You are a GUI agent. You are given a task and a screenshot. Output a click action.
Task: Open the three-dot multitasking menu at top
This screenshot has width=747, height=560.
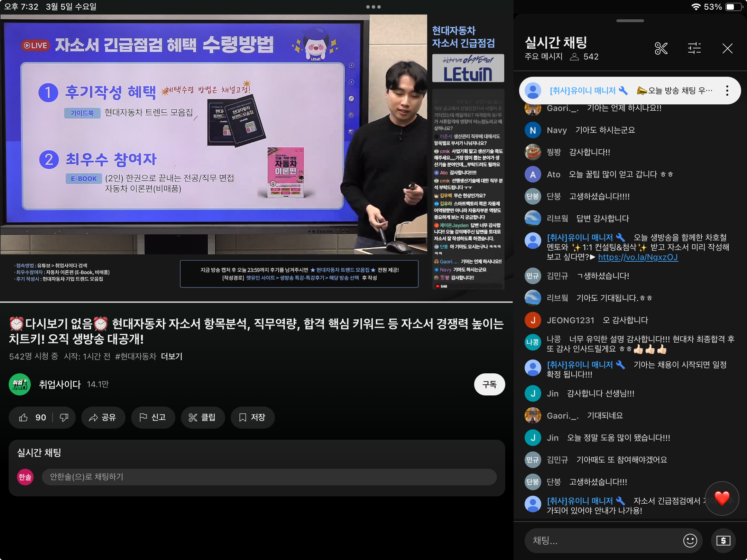373,7
